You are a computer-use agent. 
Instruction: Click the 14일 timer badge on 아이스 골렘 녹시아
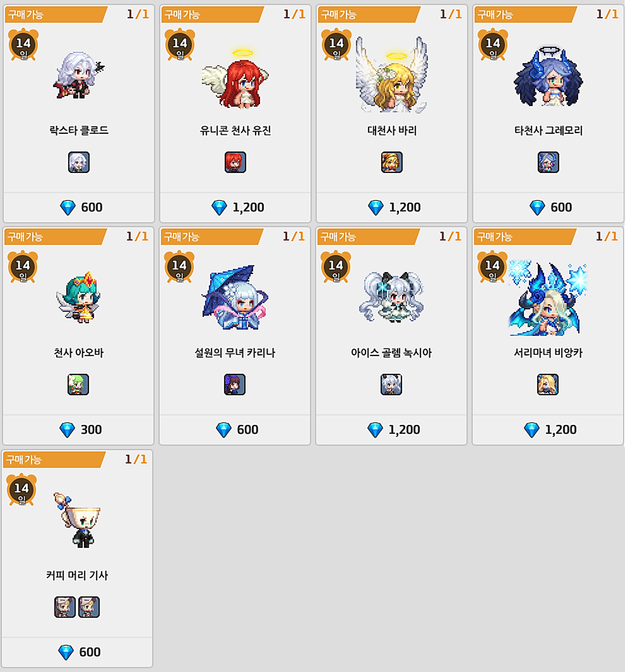(336, 267)
